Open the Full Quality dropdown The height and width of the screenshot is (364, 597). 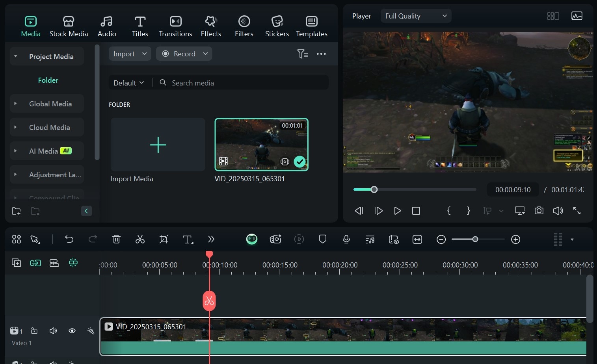click(416, 16)
